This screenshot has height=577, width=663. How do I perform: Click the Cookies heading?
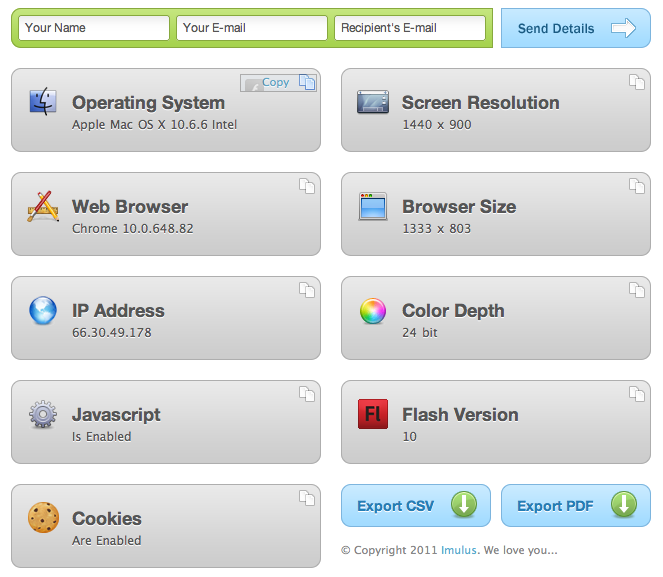tap(107, 519)
